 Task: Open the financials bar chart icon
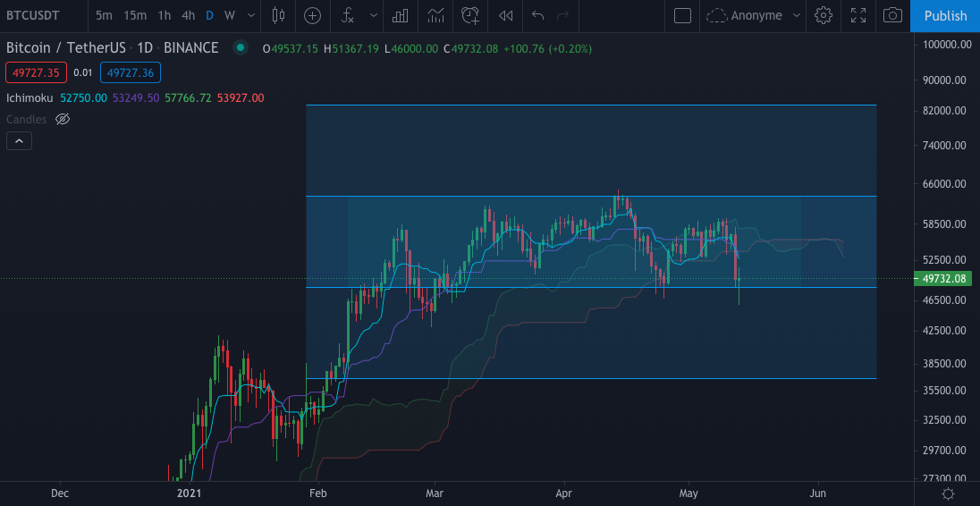coord(401,15)
